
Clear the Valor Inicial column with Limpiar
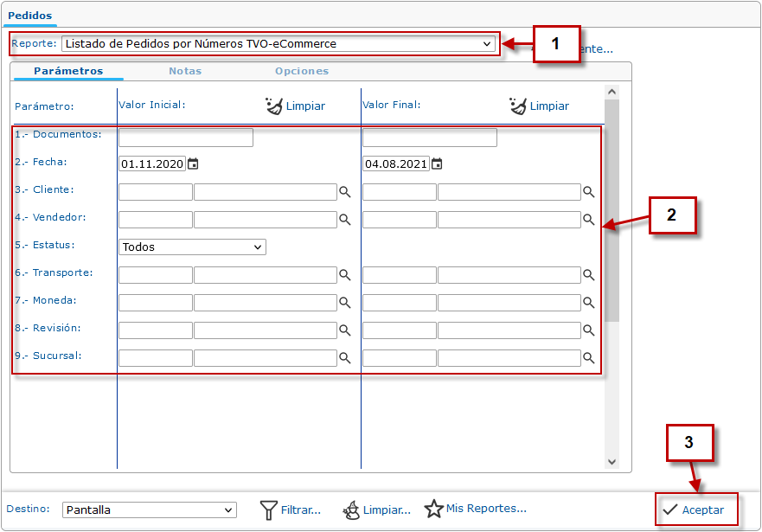[295, 106]
